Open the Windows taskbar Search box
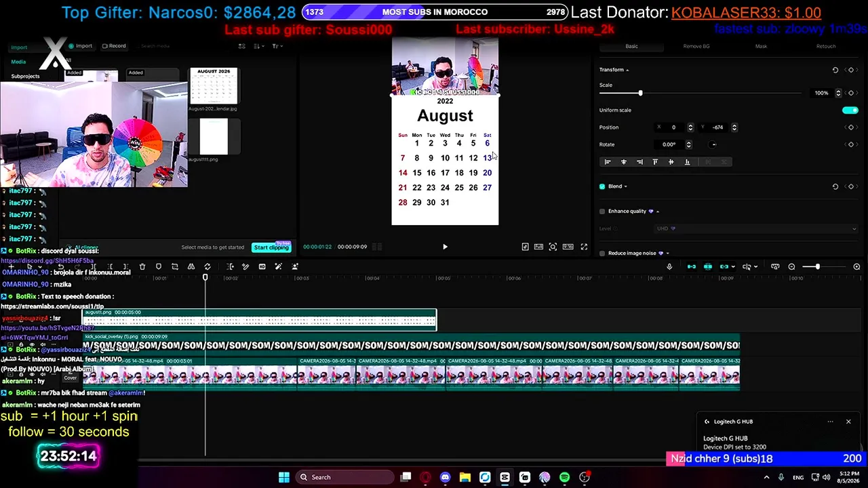 344,477
